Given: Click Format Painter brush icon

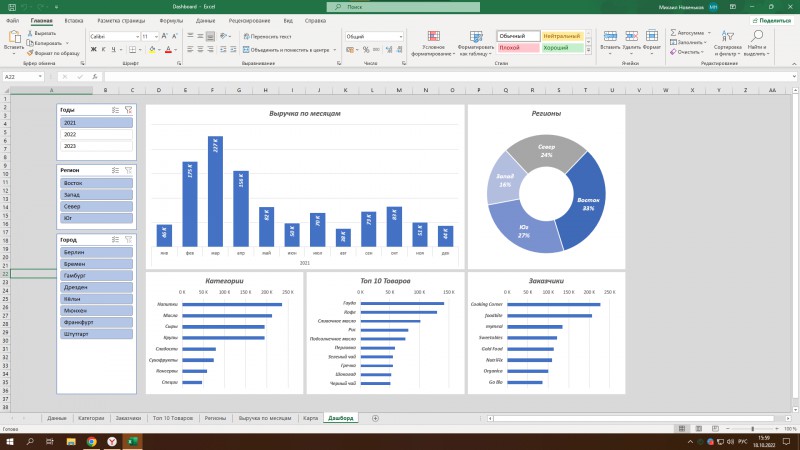Looking at the screenshot, I should [x=30, y=53].
